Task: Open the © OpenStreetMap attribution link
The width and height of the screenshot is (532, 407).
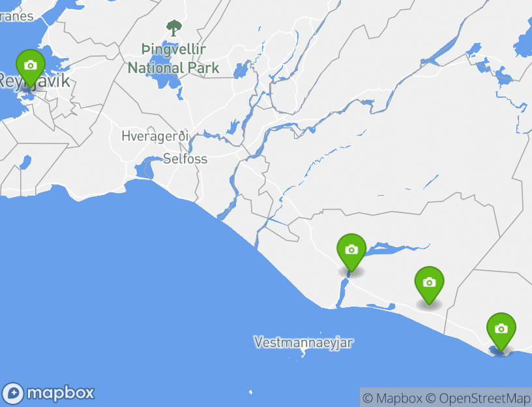Action: pos(478,398)
